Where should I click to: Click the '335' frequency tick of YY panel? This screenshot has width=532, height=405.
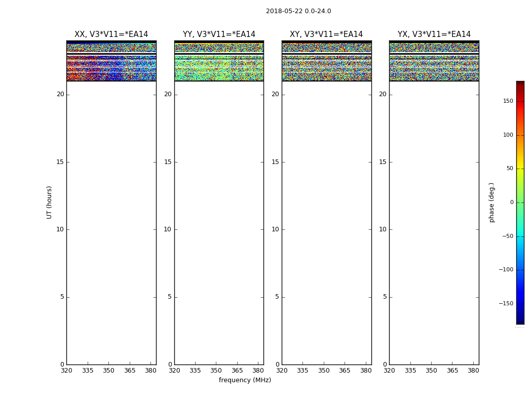tap(195, 371)
